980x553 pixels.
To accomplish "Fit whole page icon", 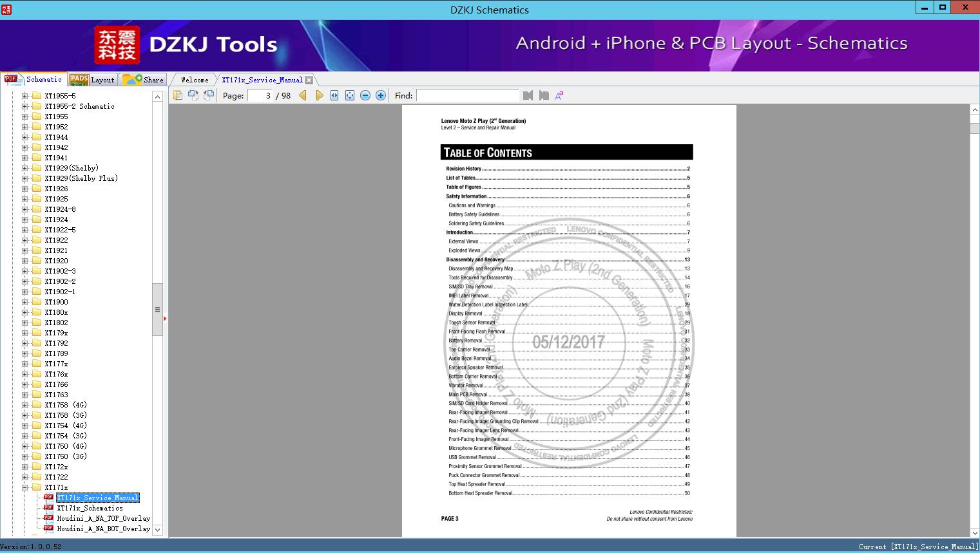I will click(x=350, y=95).
